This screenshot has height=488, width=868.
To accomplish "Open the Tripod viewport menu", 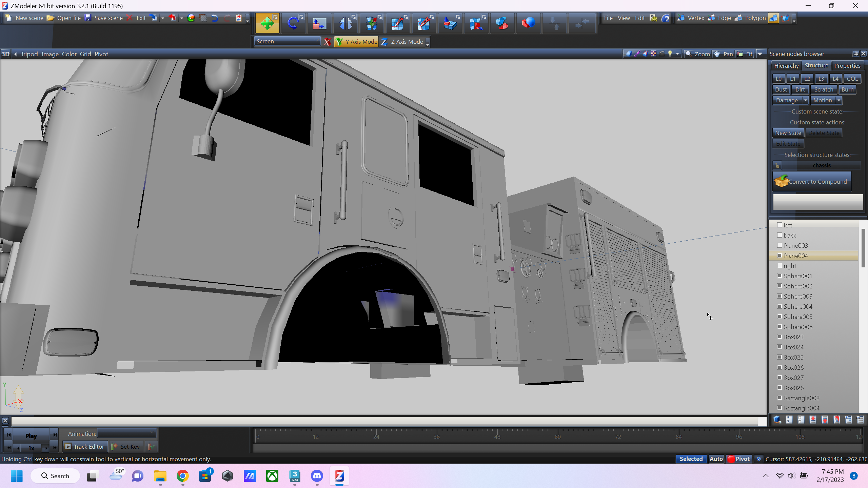I will [x=29, y=54].
